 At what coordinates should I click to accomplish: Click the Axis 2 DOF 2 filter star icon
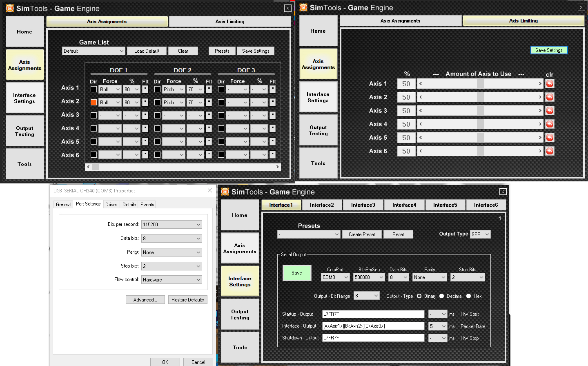pyautogui.click(x=209, y=102)
